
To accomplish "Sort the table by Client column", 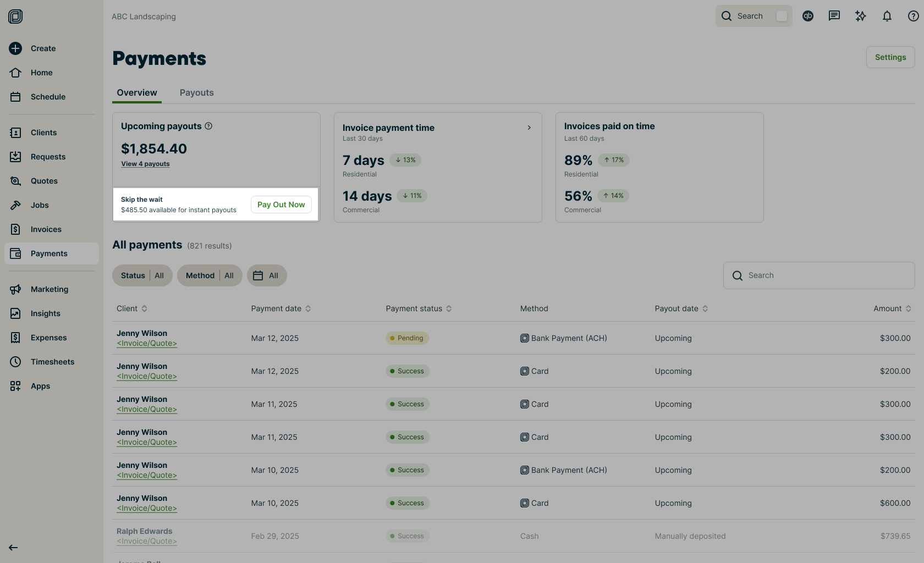I will point(132,308).
